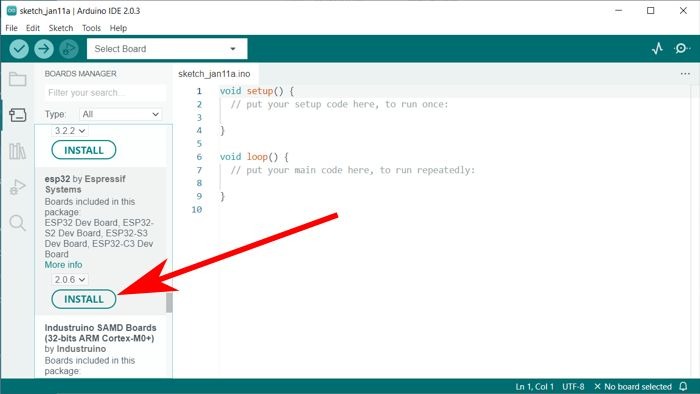Open the Debug sidebar panel

coord(18,187)
